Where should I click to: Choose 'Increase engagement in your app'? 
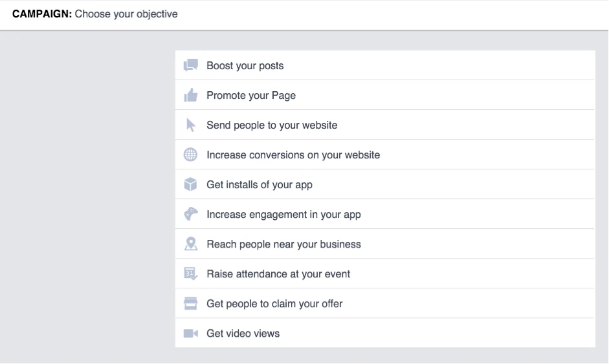[385, 214]
